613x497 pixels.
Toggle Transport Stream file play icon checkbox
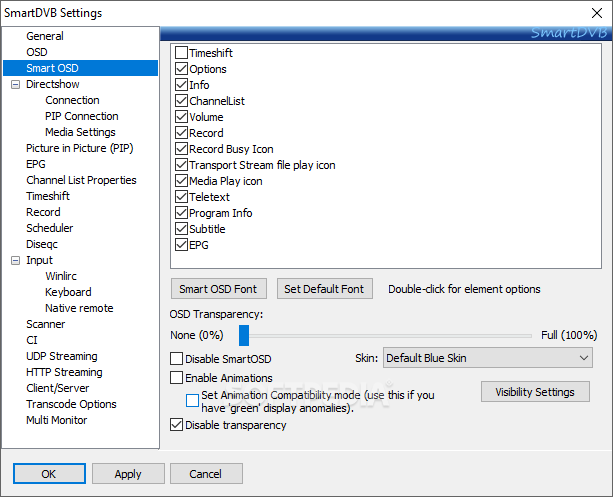tap(181, 165)
